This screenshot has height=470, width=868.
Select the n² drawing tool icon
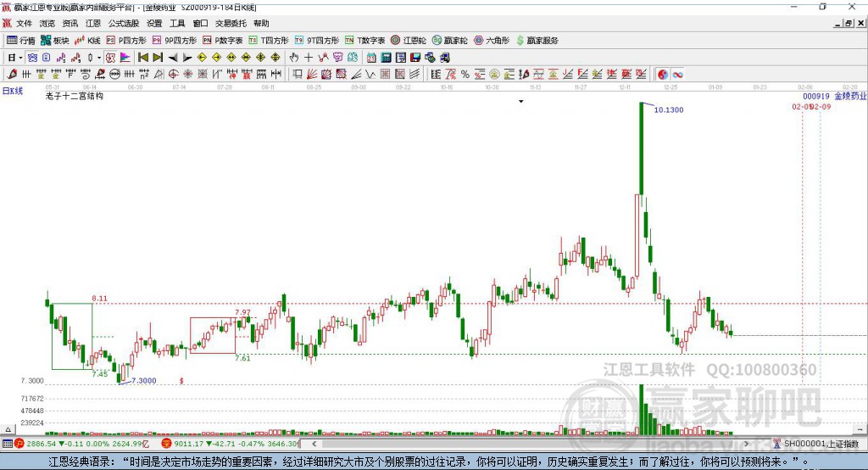pyautogui.click(x=144, y=75)
